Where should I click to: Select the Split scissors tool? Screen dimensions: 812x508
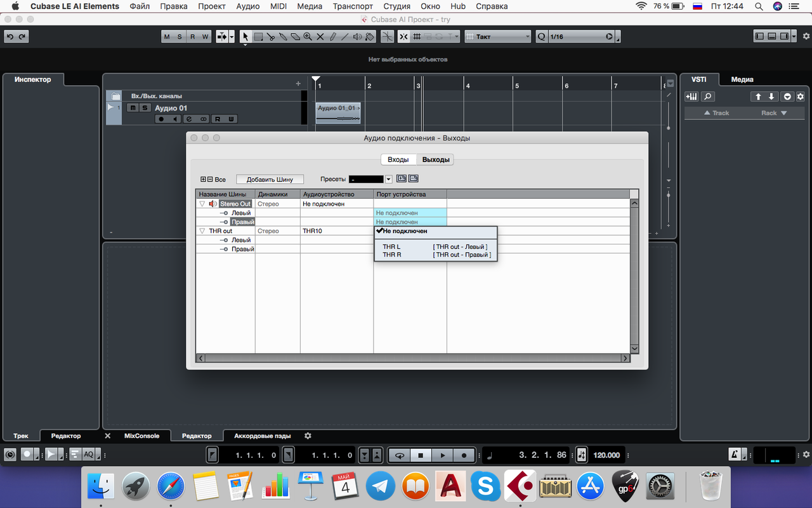point(271,37)
